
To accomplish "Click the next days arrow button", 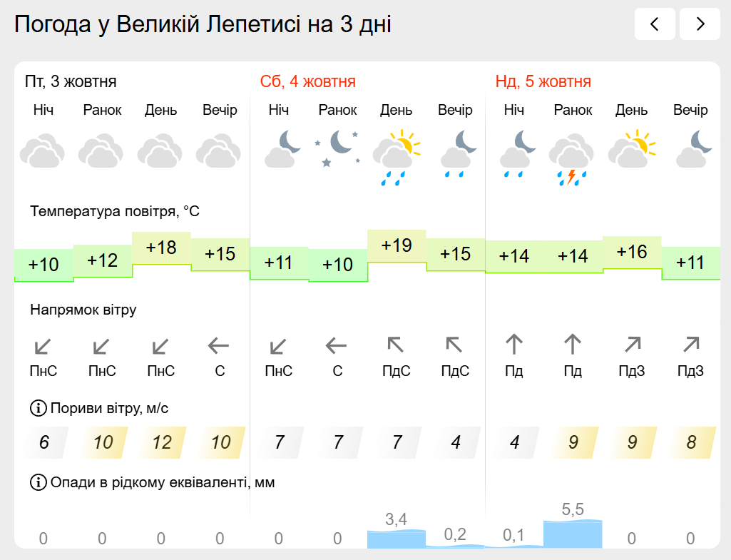I will click(700, 24).
